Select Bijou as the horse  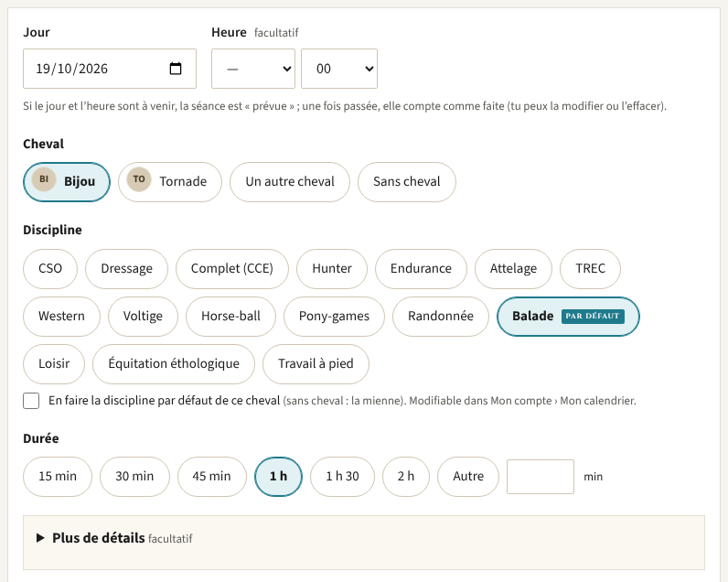coord(67,182)
